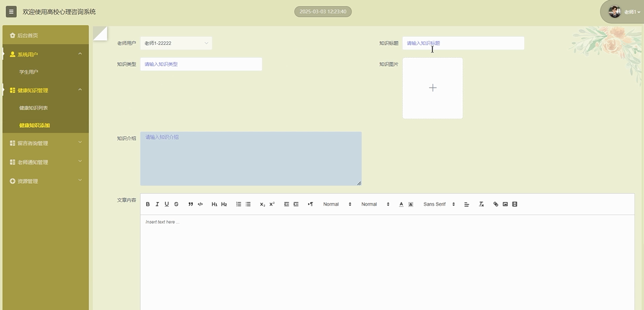Open the 老师用户 dropdown
The image size is (644, 310).
coord(176,43)
